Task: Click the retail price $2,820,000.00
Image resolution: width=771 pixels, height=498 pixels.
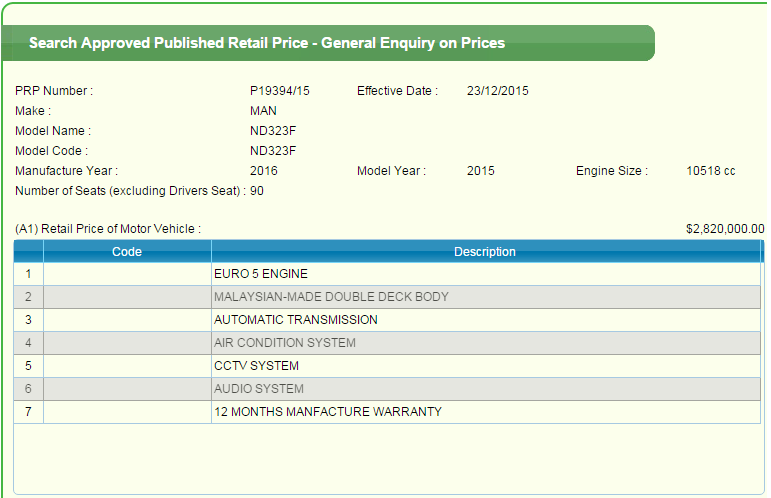Action: pyautogui.click(x=725, y=229)
